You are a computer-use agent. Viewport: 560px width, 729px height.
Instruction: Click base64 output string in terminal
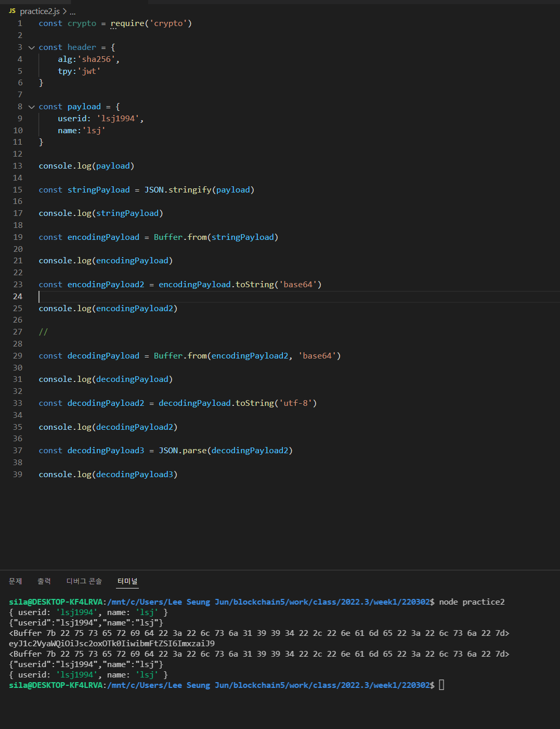point(112,644)
